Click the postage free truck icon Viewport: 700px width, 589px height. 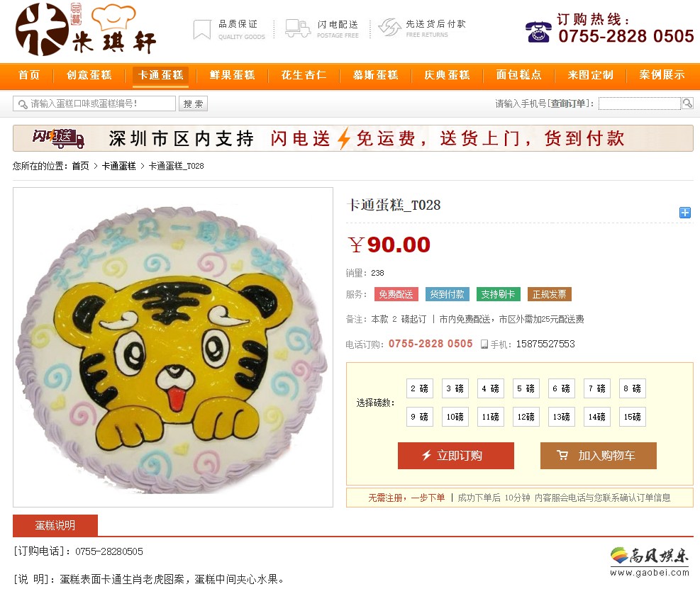tap(298, 28)
